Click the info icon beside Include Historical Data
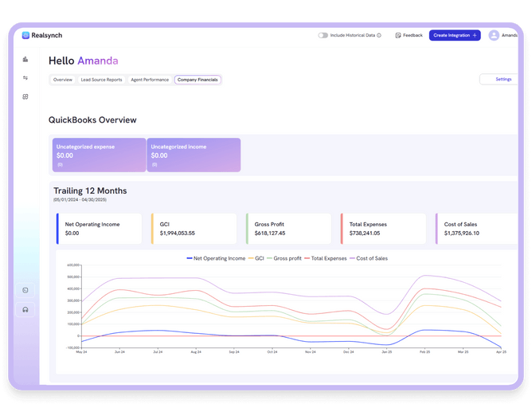The height and width of the screenshot is (404, 532). [x=379, y=36]
